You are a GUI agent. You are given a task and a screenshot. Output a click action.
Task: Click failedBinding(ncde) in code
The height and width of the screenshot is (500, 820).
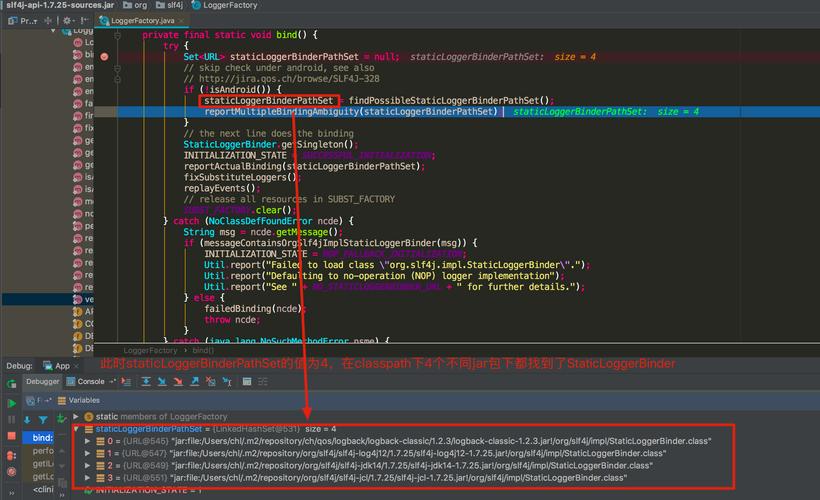pyautogui.click(x=254, y=309)
